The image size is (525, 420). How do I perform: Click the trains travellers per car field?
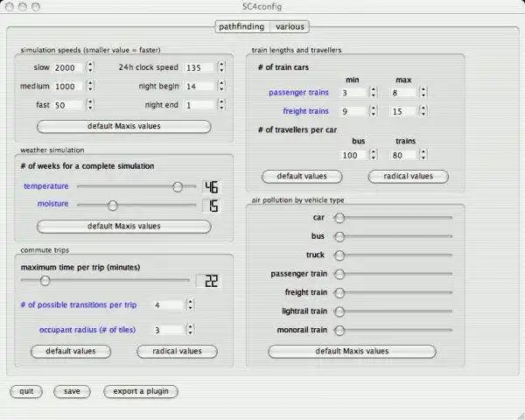(403, 156)
